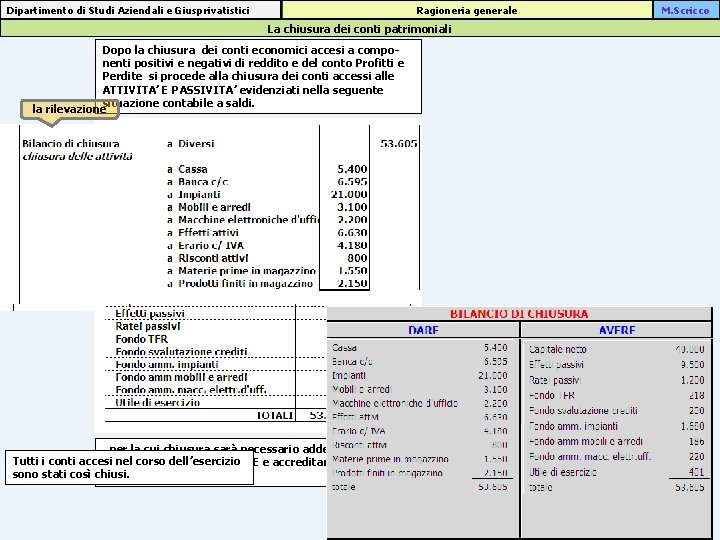Click "Fondo TFR" in the AVERE column
Image resolution: width=720 pixels, height=540 pixels.
pos(551,395)
